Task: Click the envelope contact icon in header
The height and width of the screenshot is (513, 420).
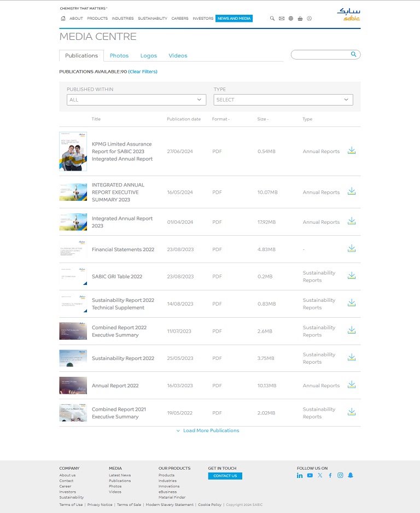Action: (282, 19)
